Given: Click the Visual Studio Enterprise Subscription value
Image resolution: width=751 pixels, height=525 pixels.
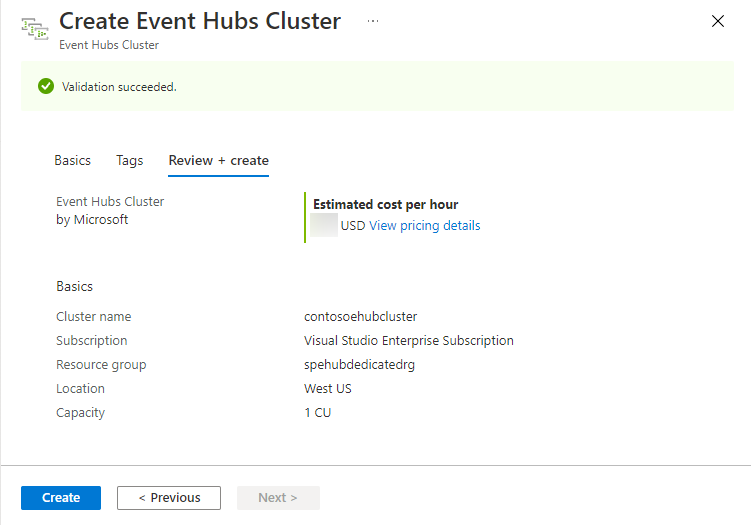Looking at the screenshot, I should coord(408,341).
